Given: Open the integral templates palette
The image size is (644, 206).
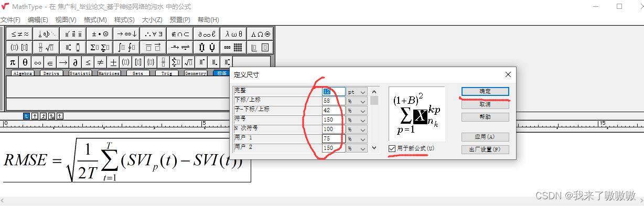Looking at the screenshot, I should 126,47.
